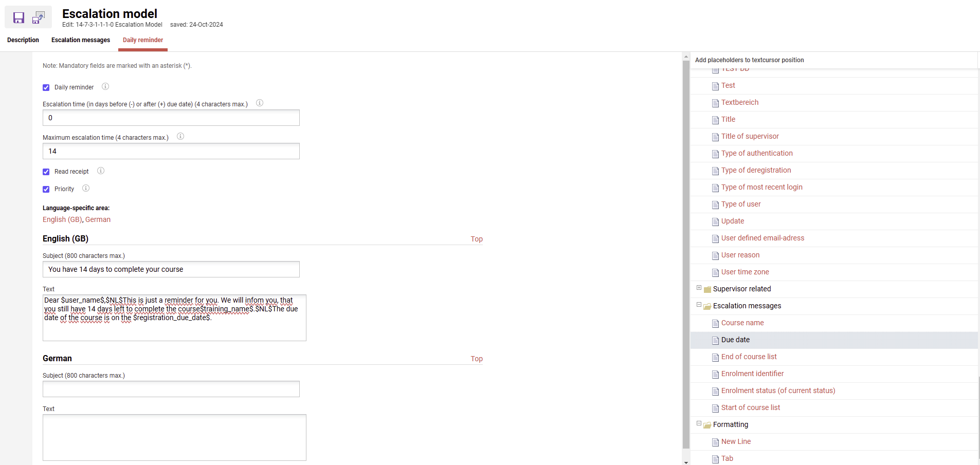
Task: Open info icon beside Daily reminder
Action: 105,86
